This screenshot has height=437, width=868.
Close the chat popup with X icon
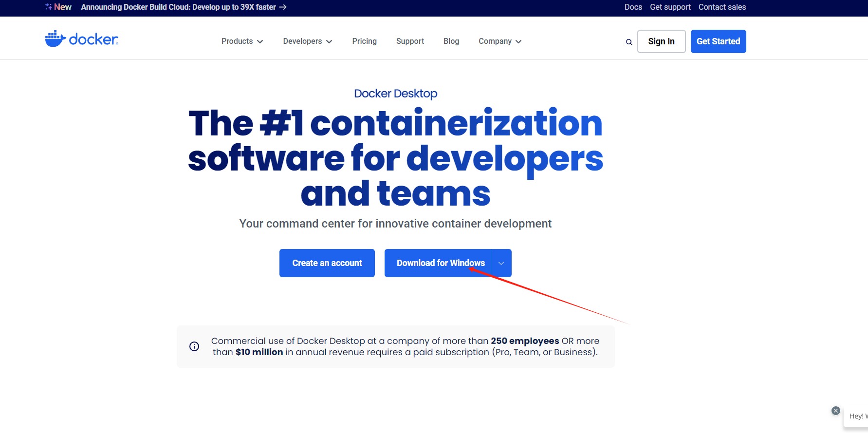tap(836, 411)
